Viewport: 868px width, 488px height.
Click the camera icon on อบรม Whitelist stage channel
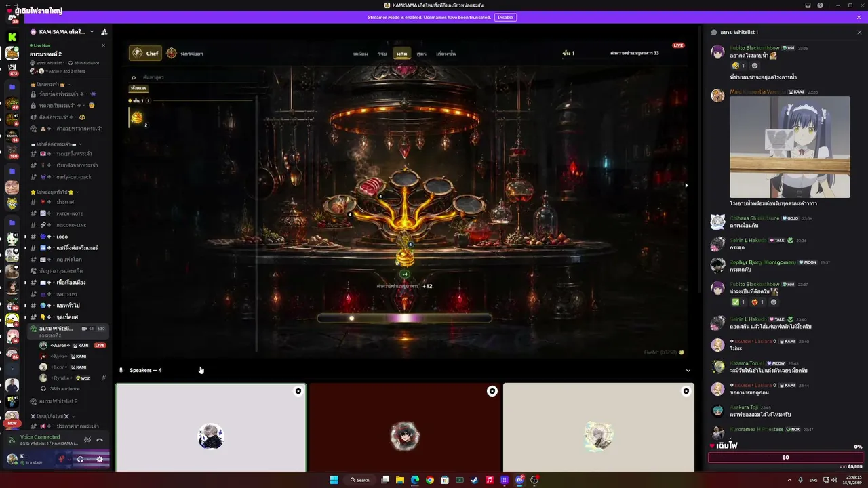[83, 329]
